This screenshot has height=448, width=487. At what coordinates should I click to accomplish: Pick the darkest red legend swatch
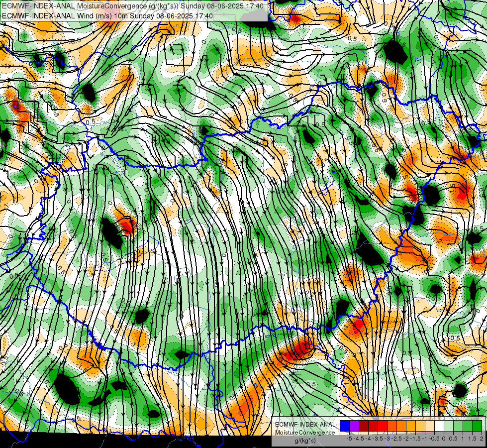coord(364,426)
